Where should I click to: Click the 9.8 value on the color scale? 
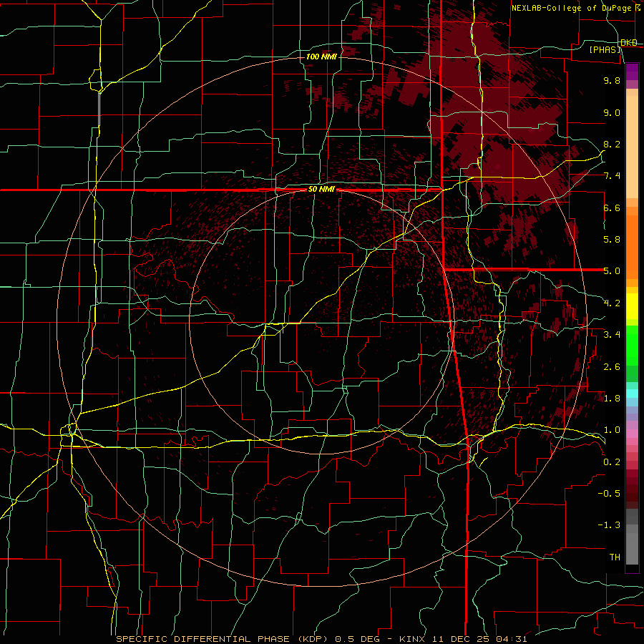(612, 80)
